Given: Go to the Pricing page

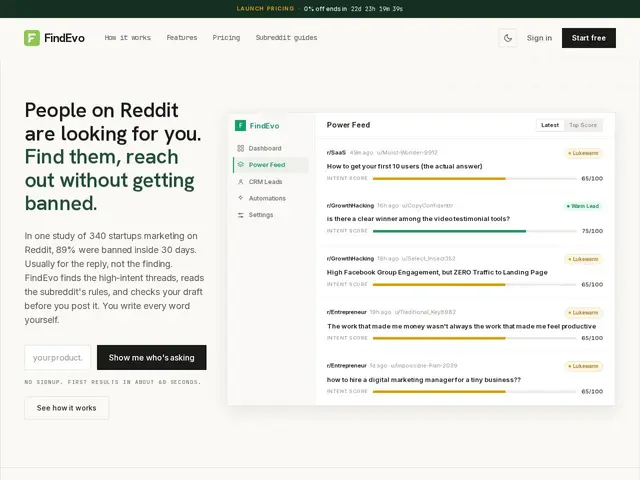Looking at the screenshot, I should [226, 38].
